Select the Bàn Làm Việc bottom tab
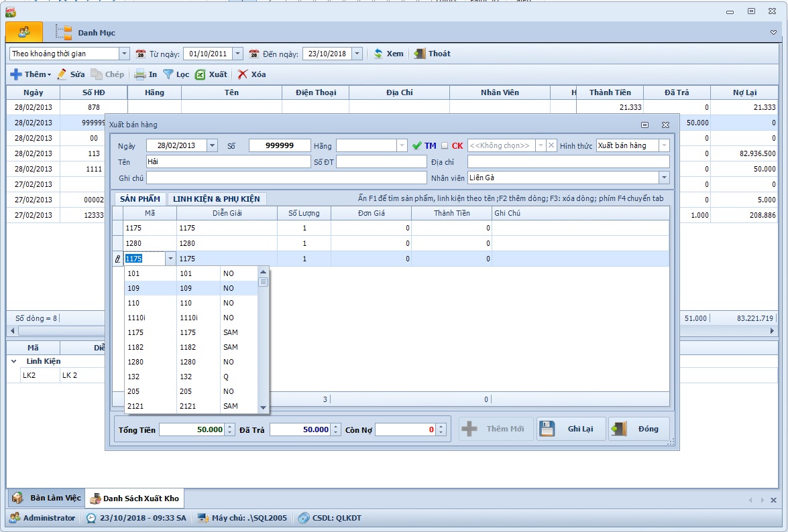The height and width of the screenshot is (532, 788). [46, 498]
